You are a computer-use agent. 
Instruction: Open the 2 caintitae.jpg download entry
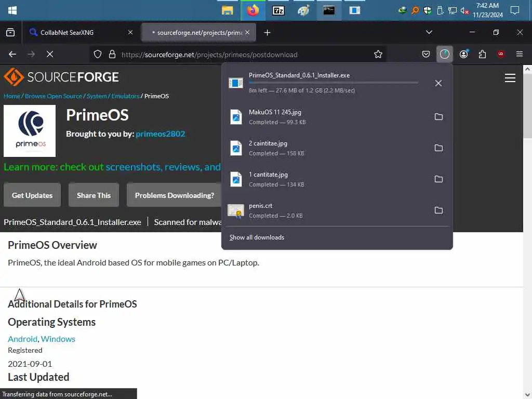(326, 148)
